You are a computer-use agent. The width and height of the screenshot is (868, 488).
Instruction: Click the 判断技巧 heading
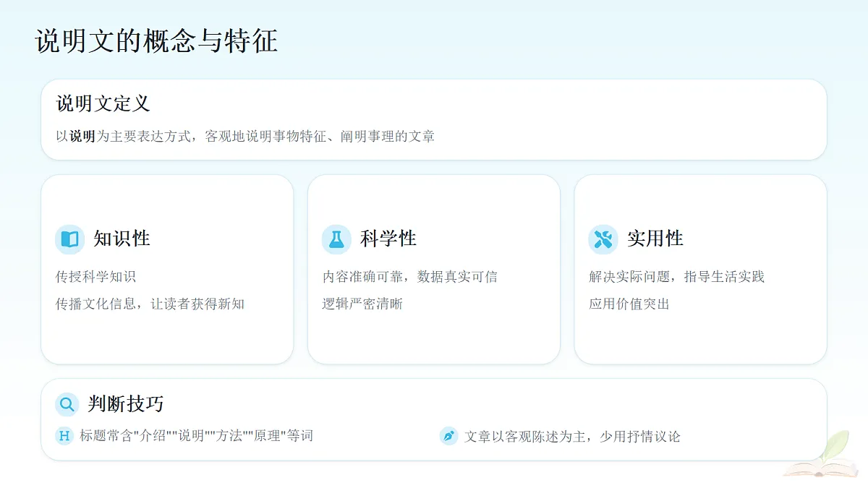pos(126,404)
